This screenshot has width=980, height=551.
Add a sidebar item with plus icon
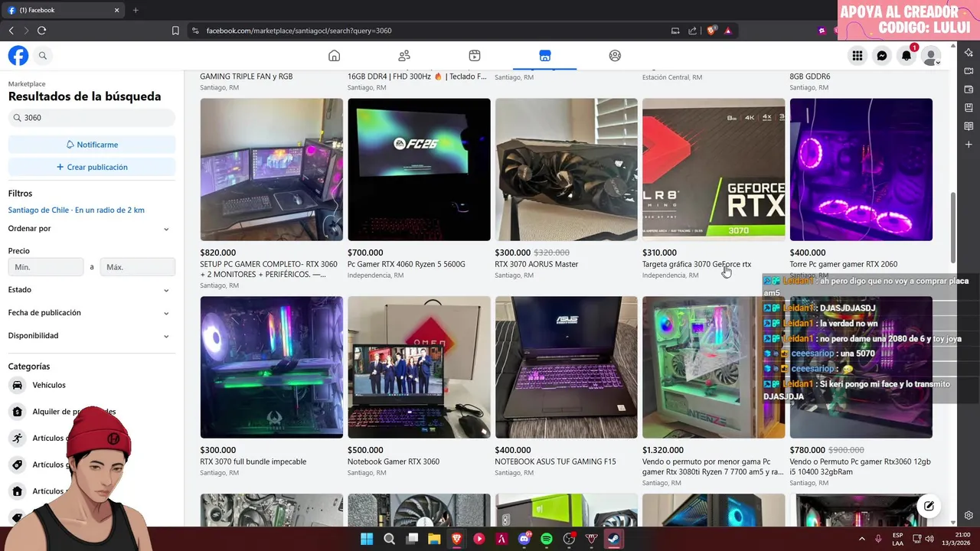(x=969, y=145)
